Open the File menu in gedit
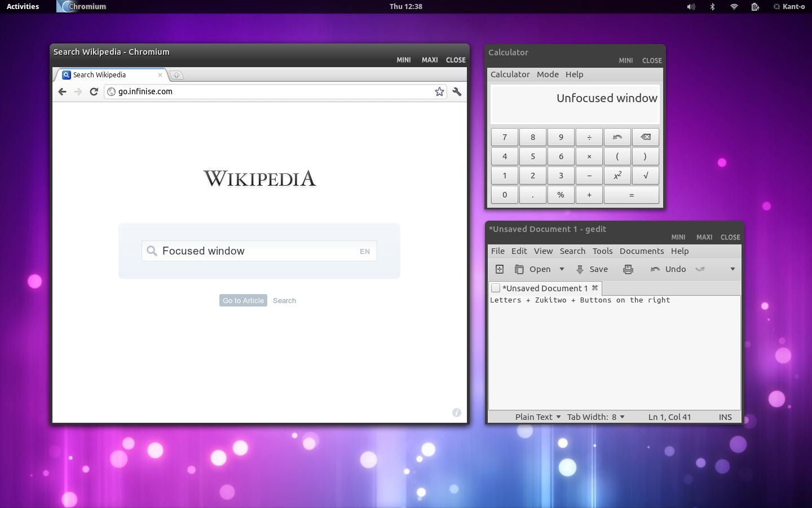This screenshot has height=508, width=812. tap(498, 251)
